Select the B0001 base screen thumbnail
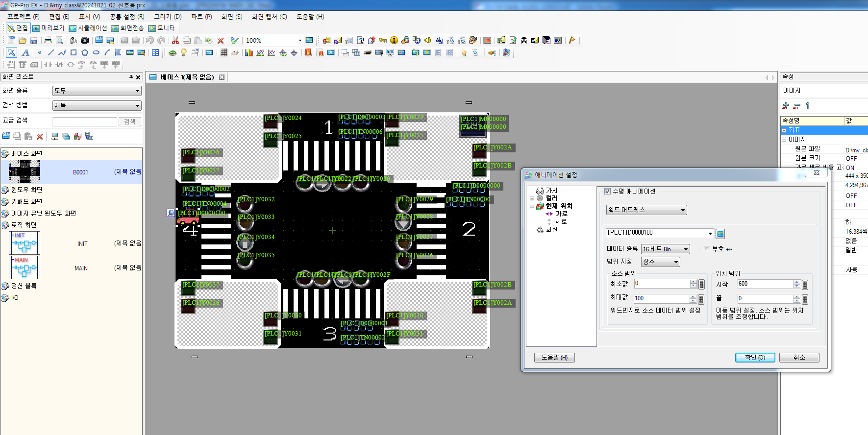The width and height of the screenshot is (868, 435). tap(25, 172)
